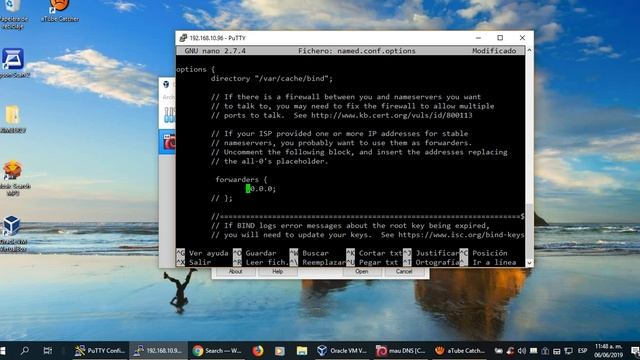640x360 pixels.
Task: Open Task View on the taskbar
Action: [x=48, y=351]
